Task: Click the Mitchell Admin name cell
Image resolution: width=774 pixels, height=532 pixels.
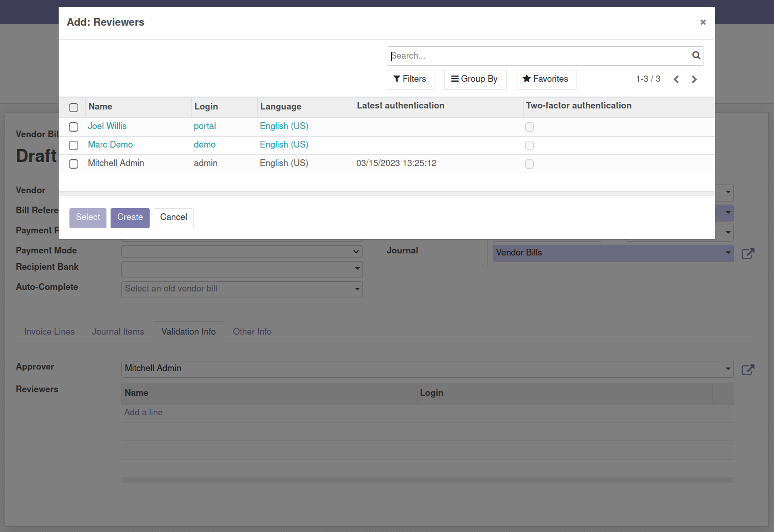Action: point(116,163)
